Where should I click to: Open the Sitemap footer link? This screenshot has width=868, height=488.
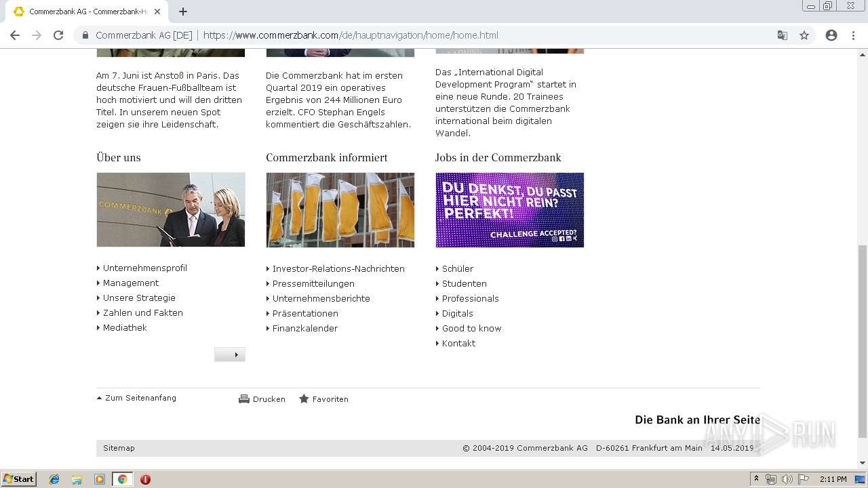119,448
